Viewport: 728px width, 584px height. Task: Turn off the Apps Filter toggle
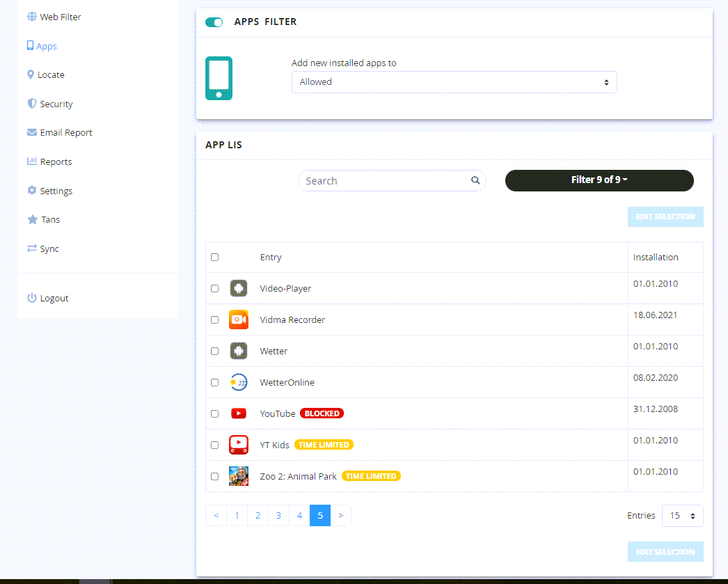tap(214, 22)
